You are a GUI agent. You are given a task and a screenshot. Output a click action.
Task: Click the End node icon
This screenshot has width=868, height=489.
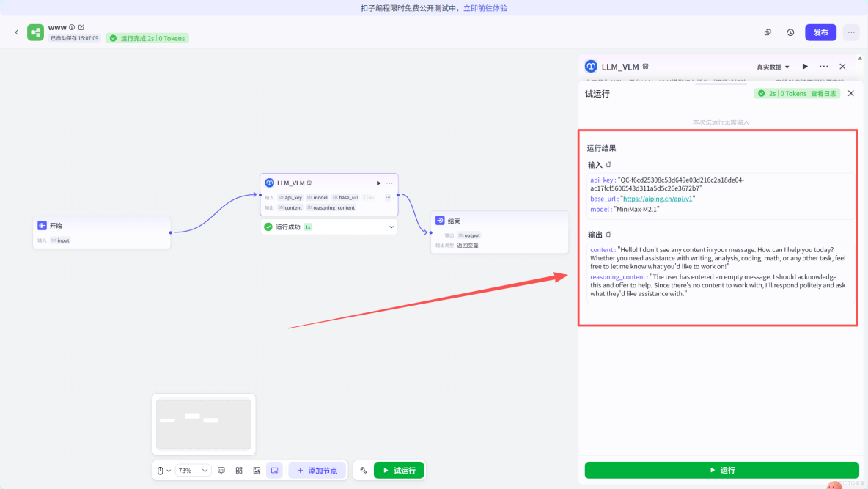440,221
